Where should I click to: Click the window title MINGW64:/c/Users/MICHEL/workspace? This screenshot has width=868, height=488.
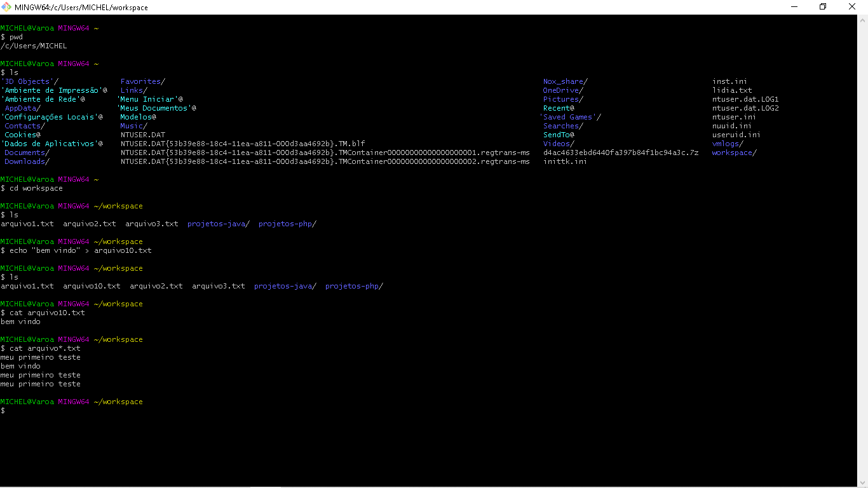point(81,8)
